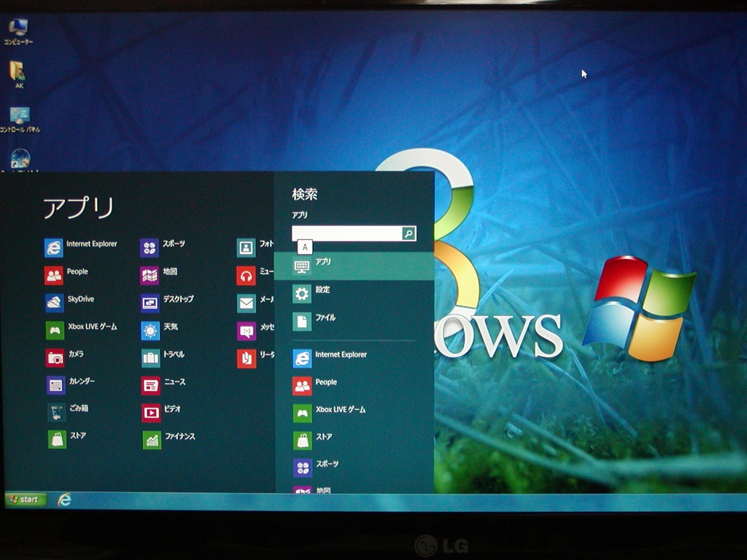The image size is (747, 560).
Task: Choose Xbox LIVE ゲーム in the search pane
Action: point(329,413)
